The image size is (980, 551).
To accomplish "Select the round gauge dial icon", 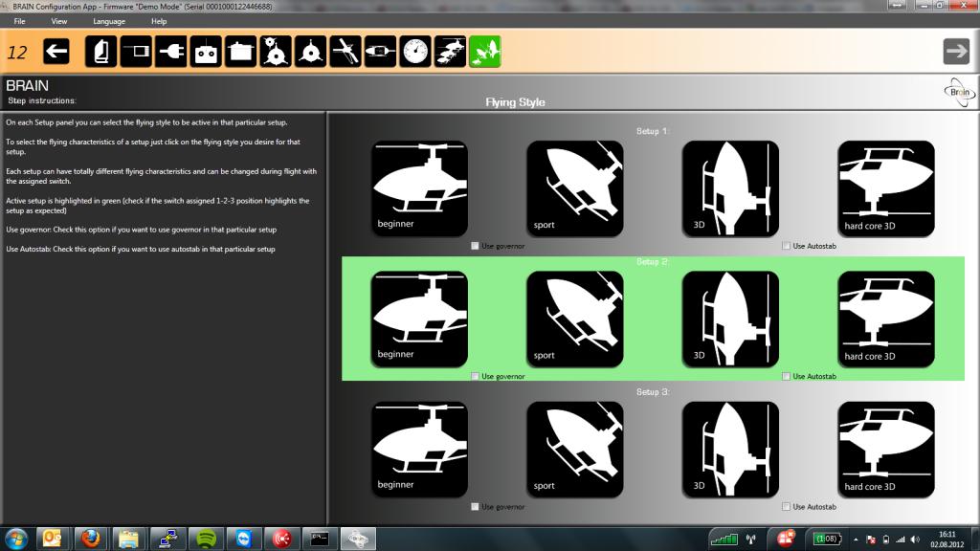I will coord(415,52).
